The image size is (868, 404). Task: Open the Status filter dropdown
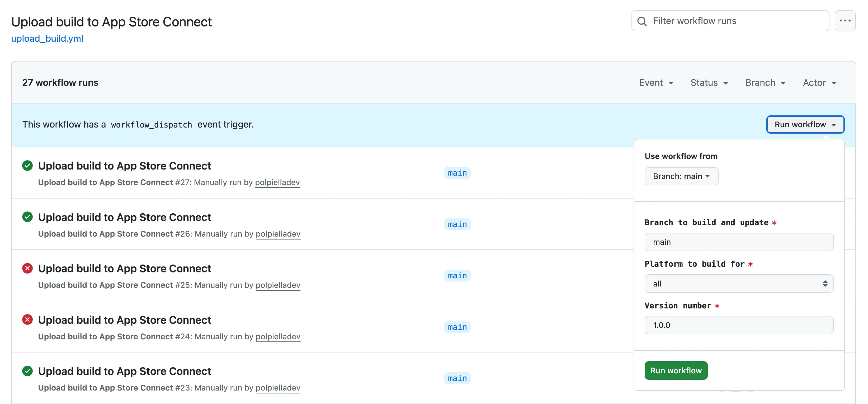(709, 83)
